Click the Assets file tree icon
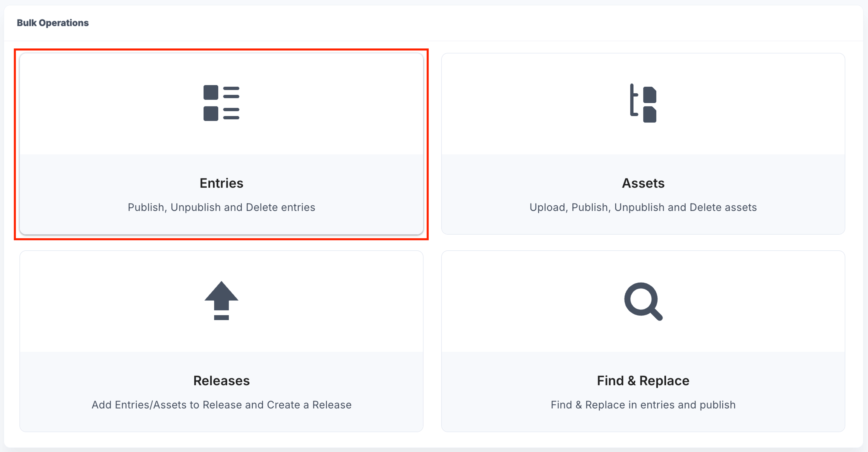Image resolution: width=868 pixels, height=452 pixels. point(643,103)
